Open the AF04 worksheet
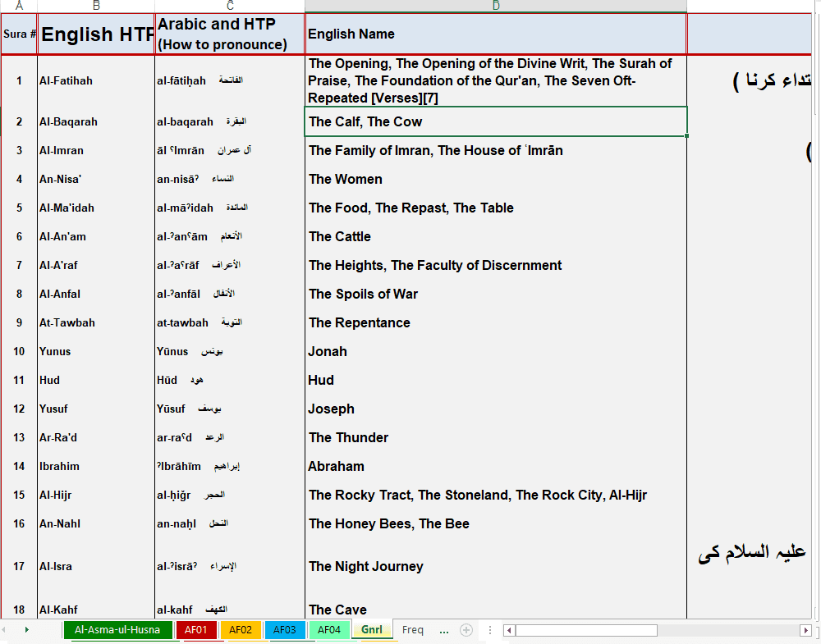This screenshot has width=821, height=644. click(x=328, y=629)
